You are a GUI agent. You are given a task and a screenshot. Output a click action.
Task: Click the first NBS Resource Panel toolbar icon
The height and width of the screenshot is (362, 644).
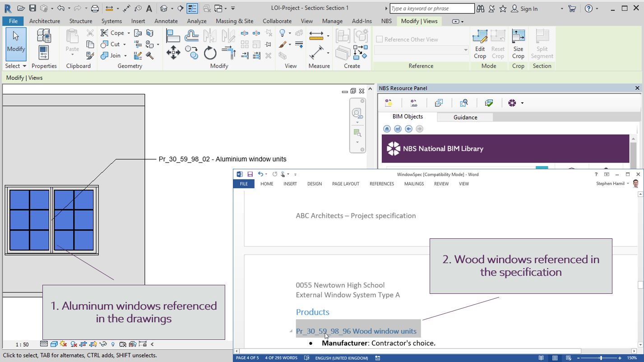click(x=389, y=103)
